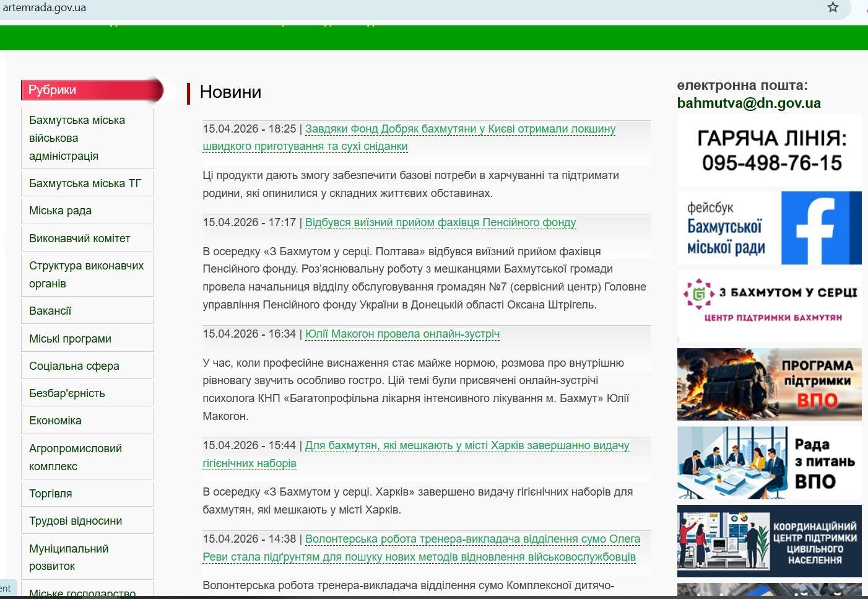
Task: Bookmark this page with the star icon
Action: tap(833, 7)
